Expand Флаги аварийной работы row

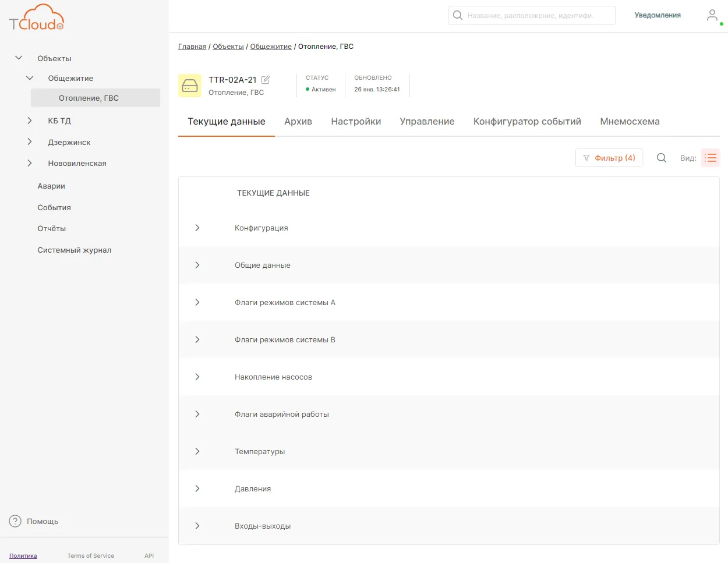tap(197, 414)
